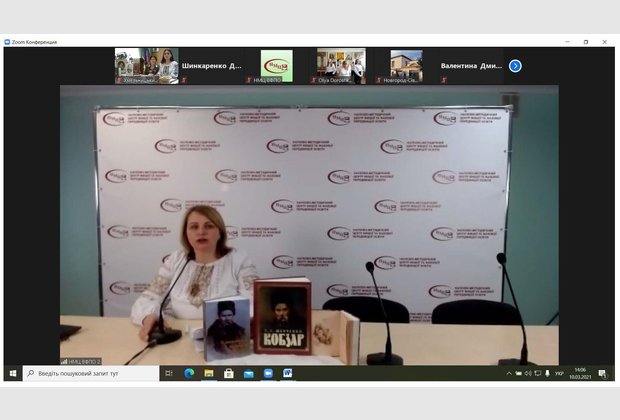Select Olya Dorosh participant video thumbnail
This screenshot has width=620, height=420.
pos(341,66)
